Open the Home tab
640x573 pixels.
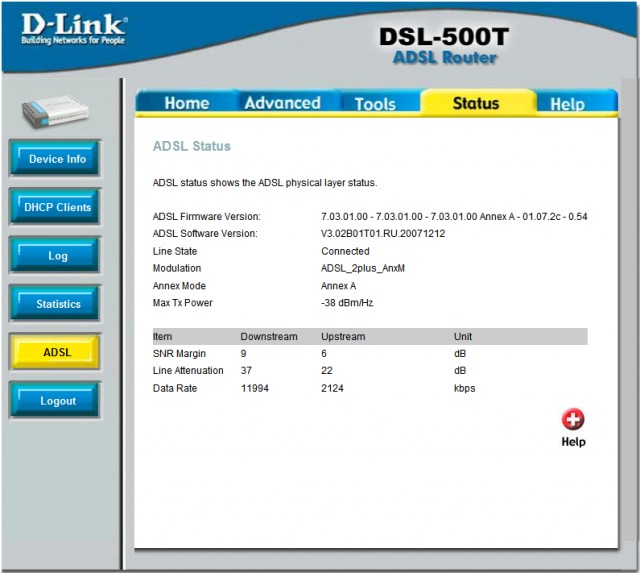click(187, 103)
